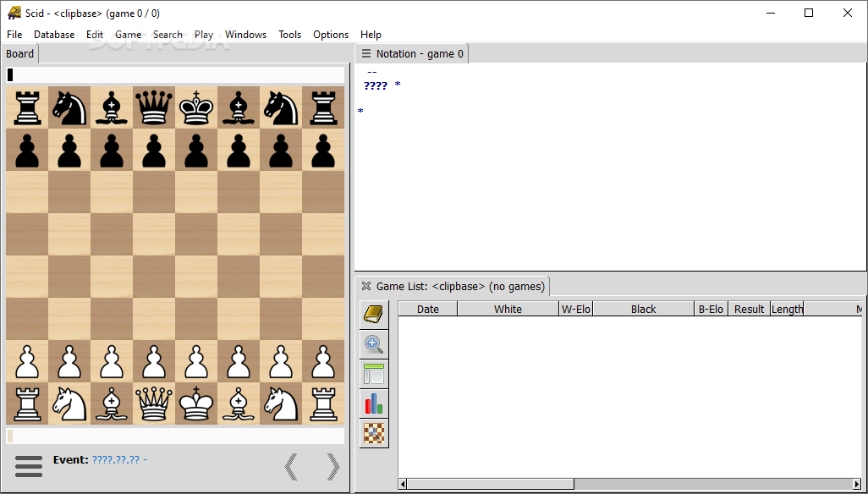The height and width of the screenshot is (494, 868).
Task: Open the board hamburger menu button
Action: click(x=29, y=466)
